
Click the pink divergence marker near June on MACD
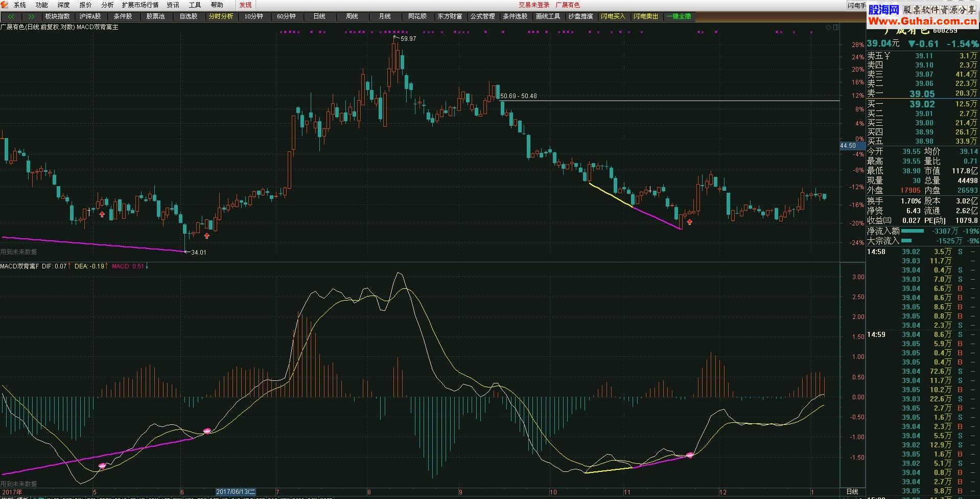coord(207,431)
